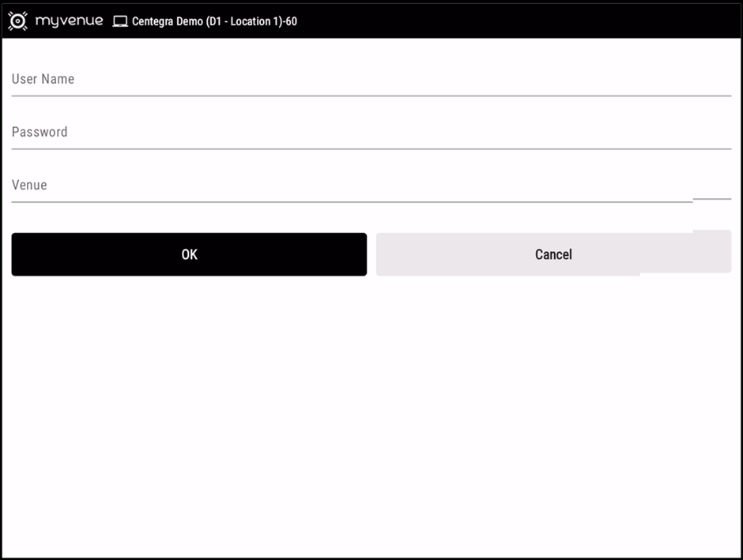Click blank white area below buttons
Viewport: 743px width, 560px height.
pos(371,411)
